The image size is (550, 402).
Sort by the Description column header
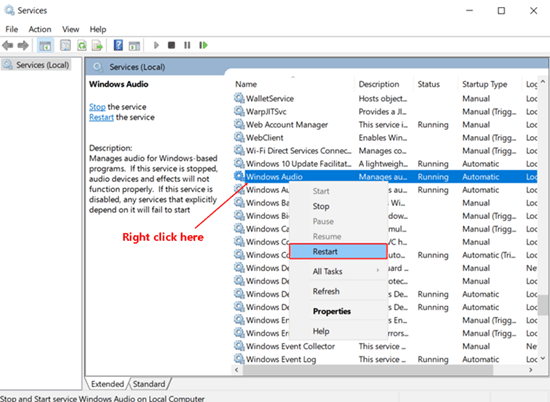point(384,84)
